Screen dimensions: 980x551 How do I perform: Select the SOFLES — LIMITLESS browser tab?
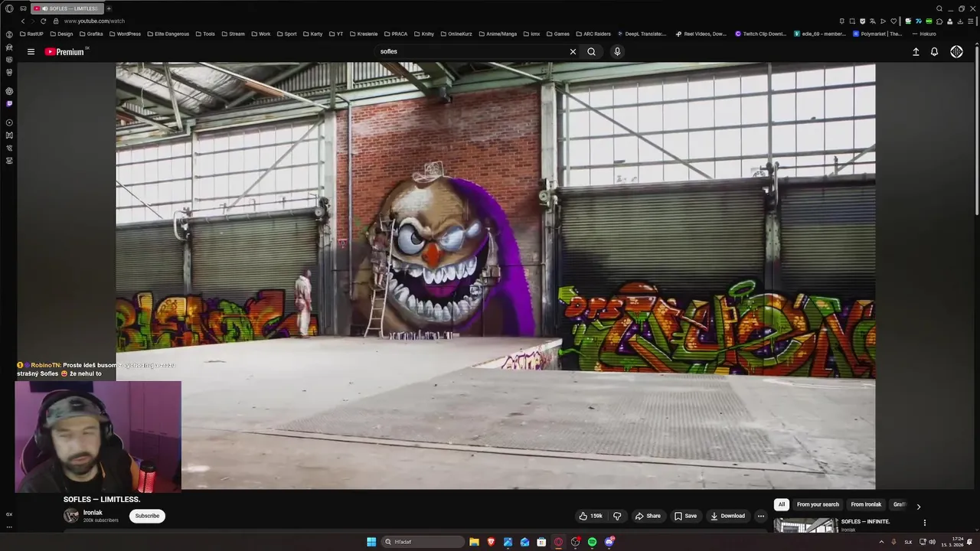coord(67,8)
